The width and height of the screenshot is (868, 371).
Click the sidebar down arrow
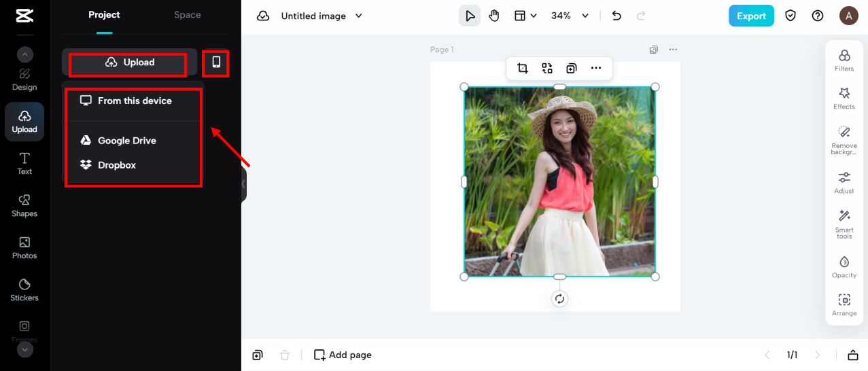(x=24, y=350)
